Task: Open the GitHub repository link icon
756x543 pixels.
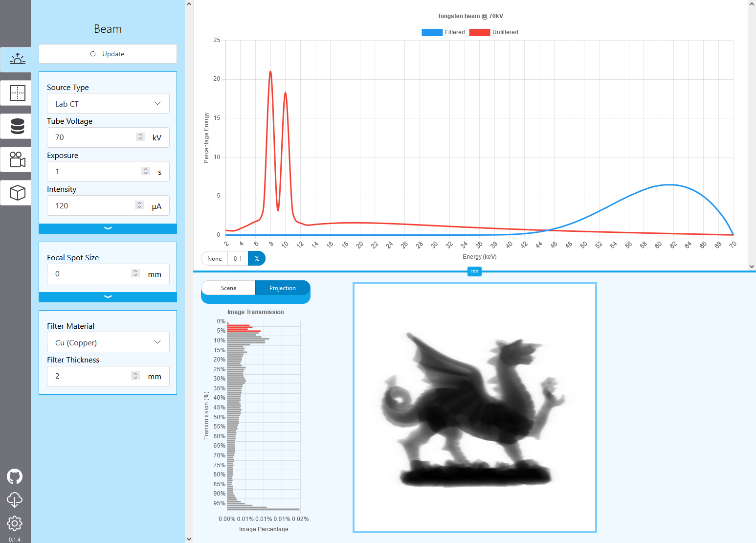Action: (15, 476)
